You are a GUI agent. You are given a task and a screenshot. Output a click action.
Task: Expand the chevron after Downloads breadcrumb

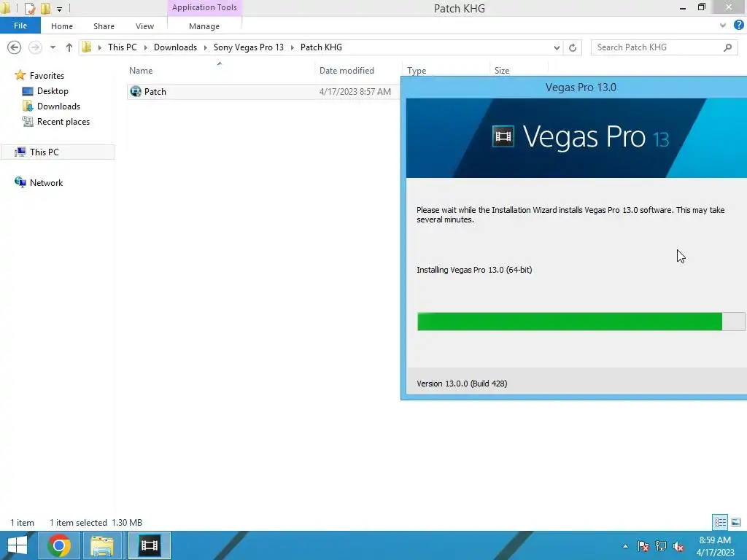tap(205, 47)
